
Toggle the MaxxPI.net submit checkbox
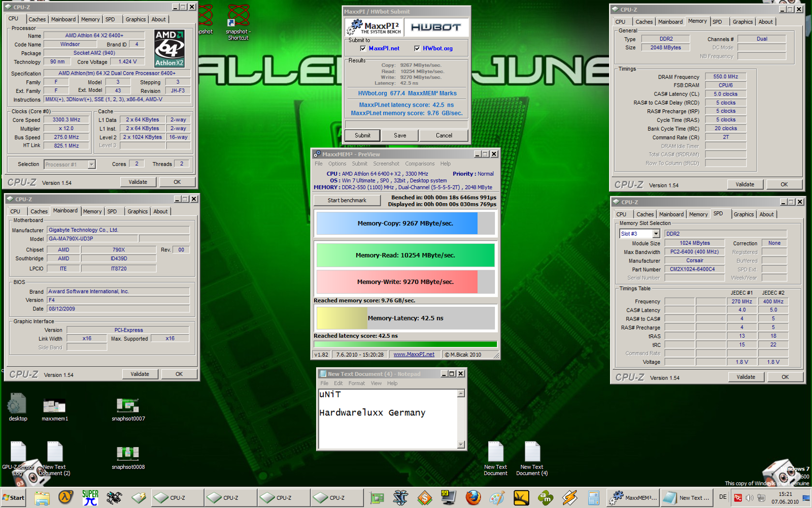[363, 48]
